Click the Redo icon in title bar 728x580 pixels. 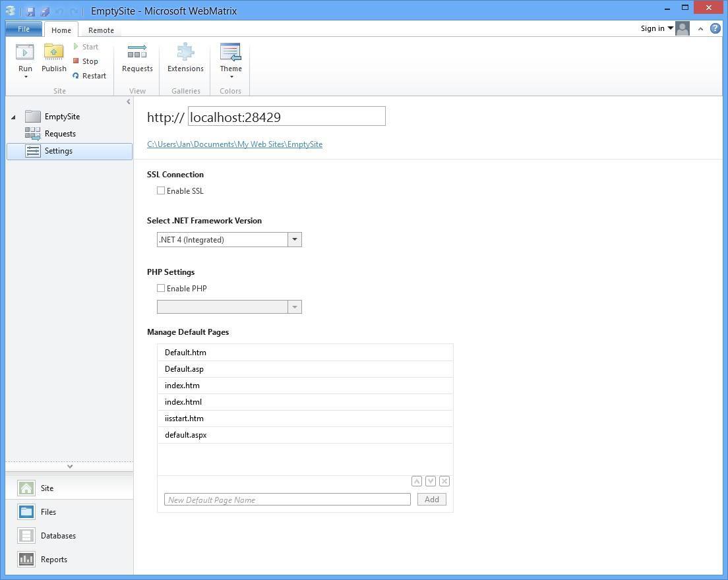tap(73, 11)
